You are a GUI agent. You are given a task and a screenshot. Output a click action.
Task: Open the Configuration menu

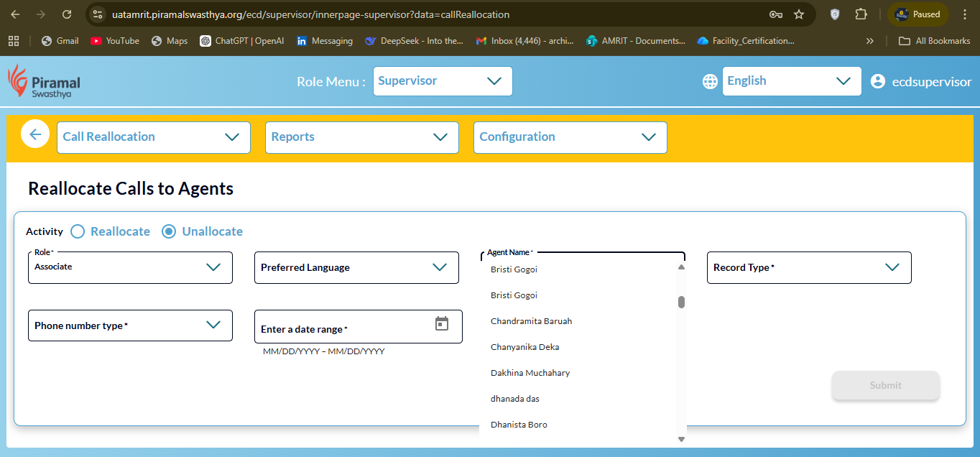(570, 137)
